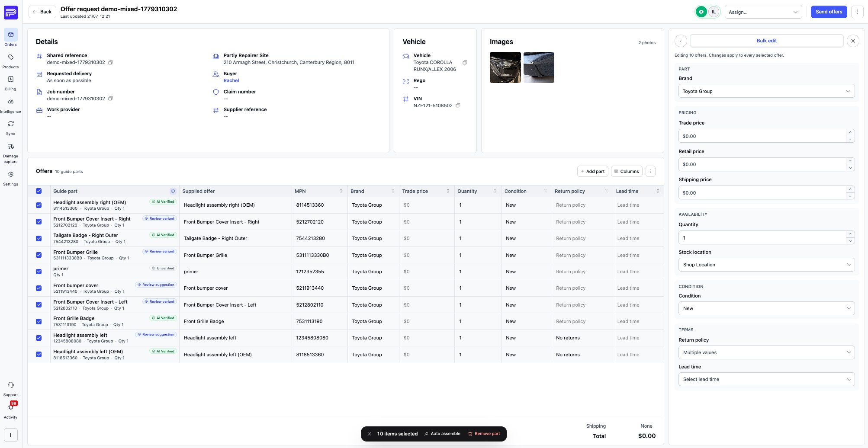The width and height of the screenshot is (868, 448).
Task: Dismiss the 10 items selected bar
Action: (369, 434)
